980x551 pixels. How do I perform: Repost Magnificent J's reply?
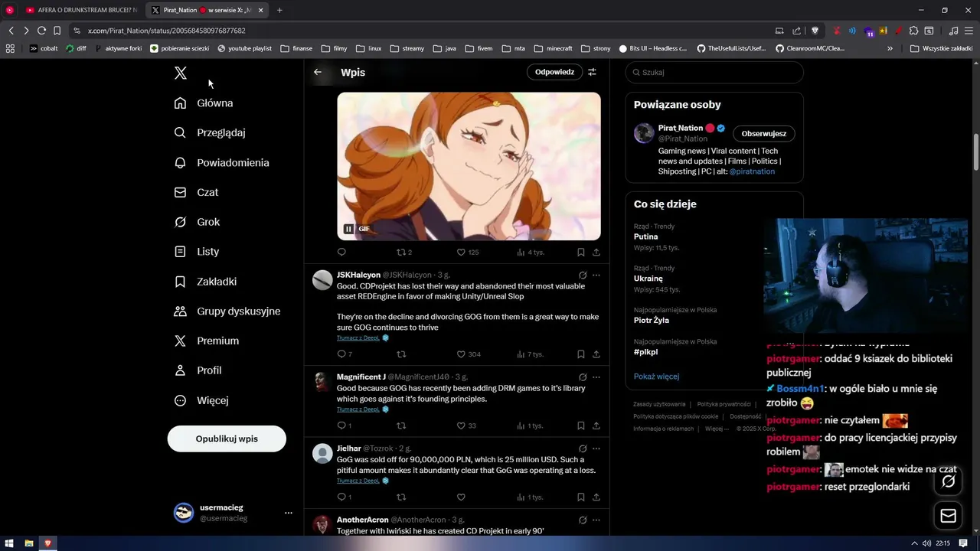point(400,425)
